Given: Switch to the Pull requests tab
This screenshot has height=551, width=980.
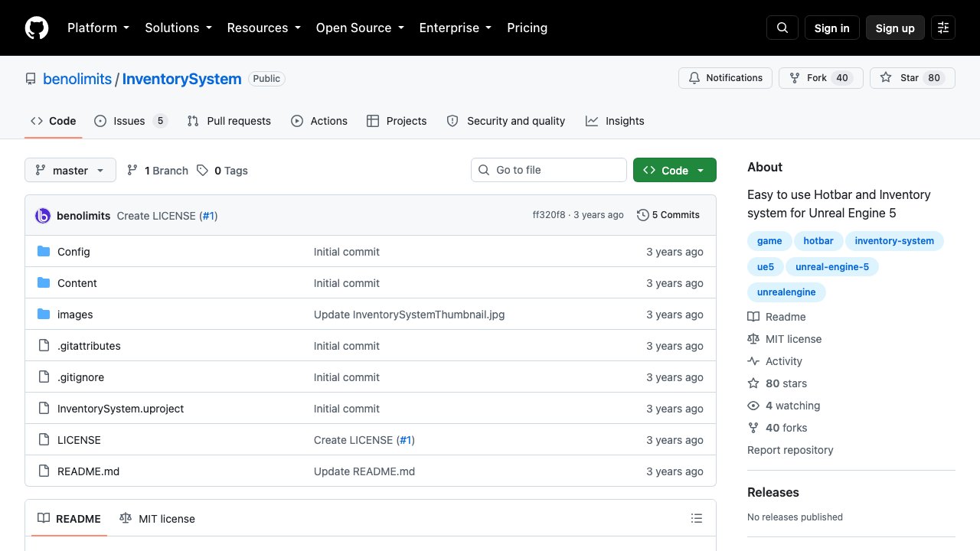Looking at the screenshot, I should 229,121.
